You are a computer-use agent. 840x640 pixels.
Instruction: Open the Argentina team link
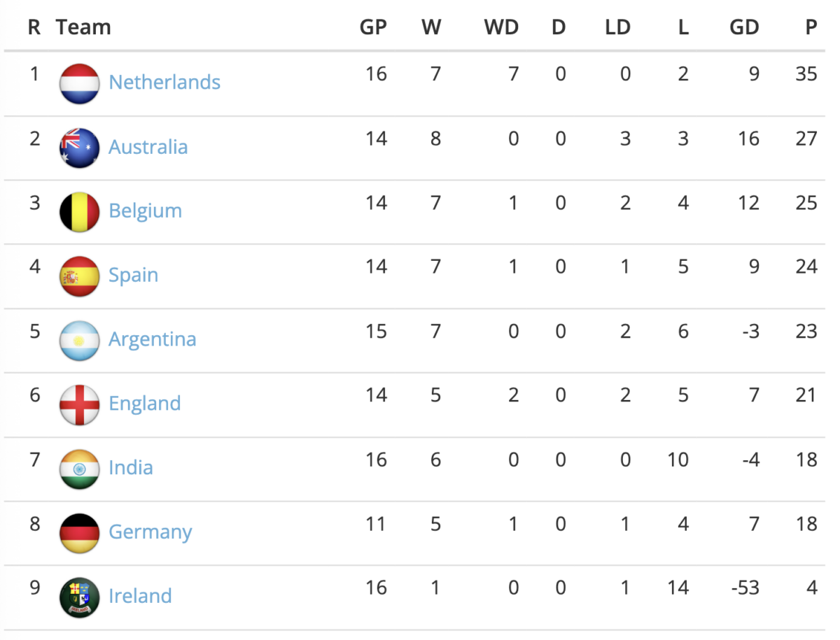[x=152, y=340]
